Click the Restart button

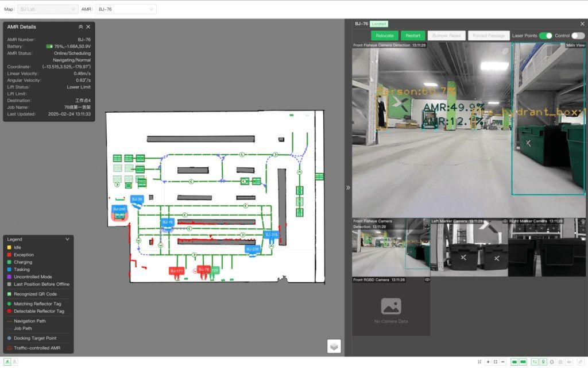coord(413,36)
